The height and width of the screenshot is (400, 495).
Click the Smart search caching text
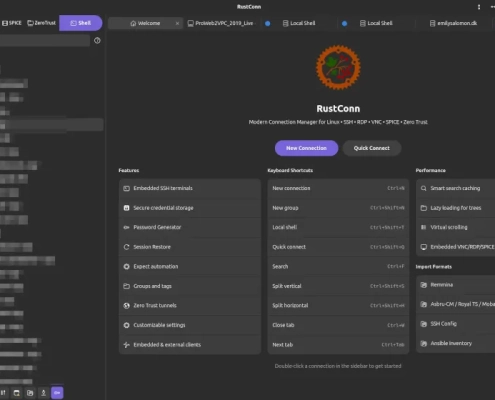pos(455,188)
